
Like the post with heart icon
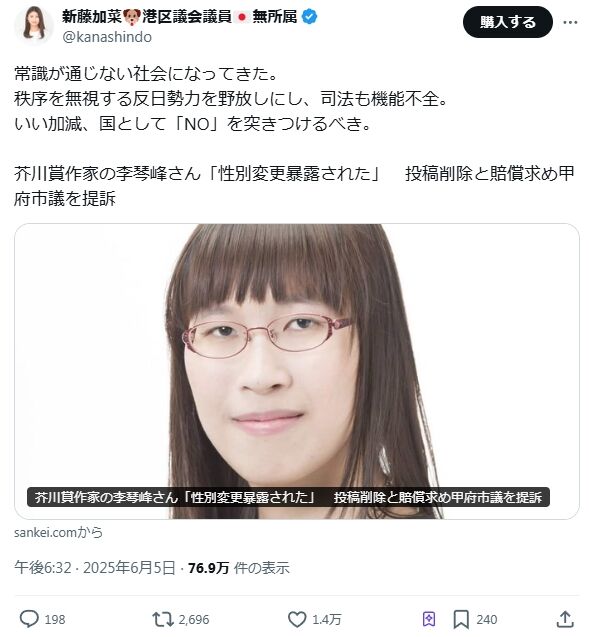click(x=297, y=619)
